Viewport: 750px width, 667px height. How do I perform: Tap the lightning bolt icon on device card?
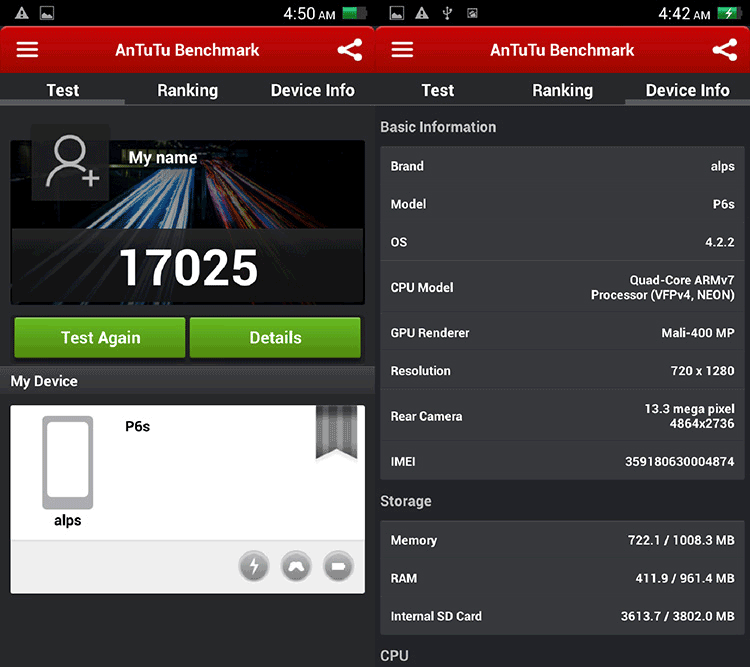[254, 567]
